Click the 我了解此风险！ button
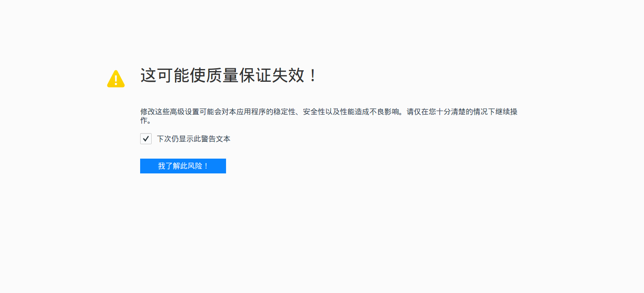The image size is (644, 293). click(183, 166)
